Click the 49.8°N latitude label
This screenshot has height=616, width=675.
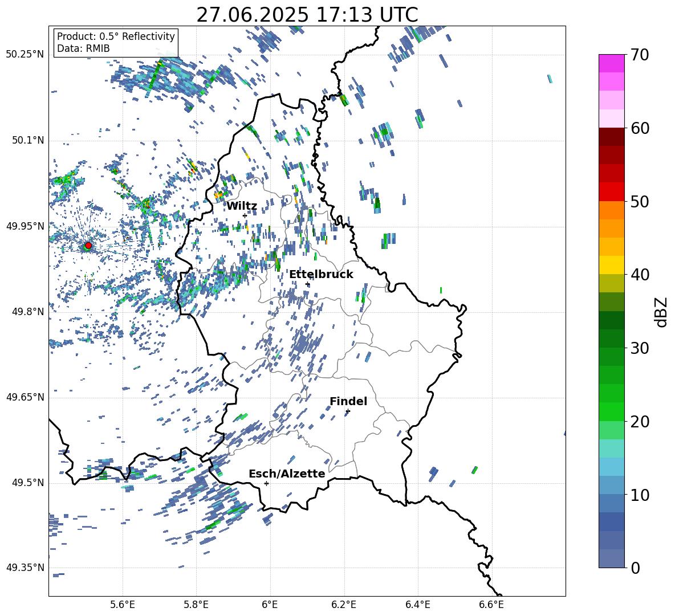28,312
